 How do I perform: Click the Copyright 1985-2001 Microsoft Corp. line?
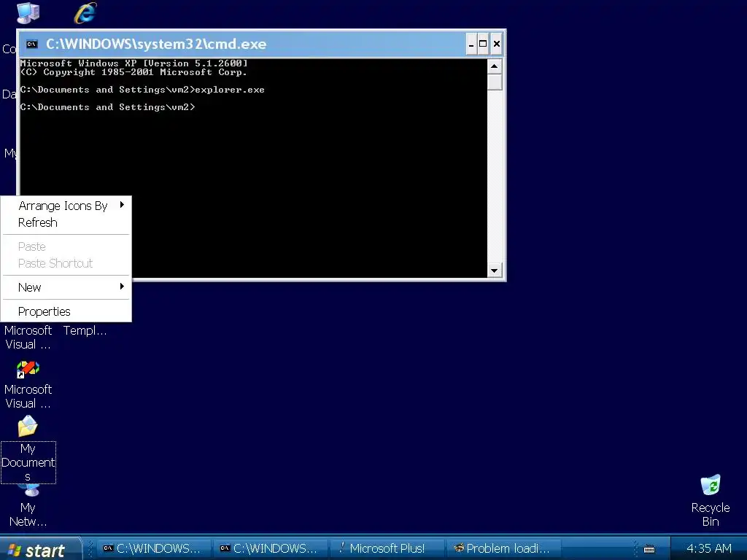click(x=134, y=72)
